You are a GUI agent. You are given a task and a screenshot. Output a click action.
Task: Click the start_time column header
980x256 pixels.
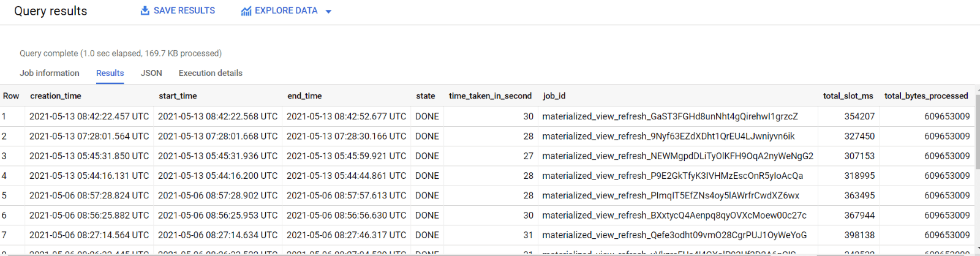[178, 96]
